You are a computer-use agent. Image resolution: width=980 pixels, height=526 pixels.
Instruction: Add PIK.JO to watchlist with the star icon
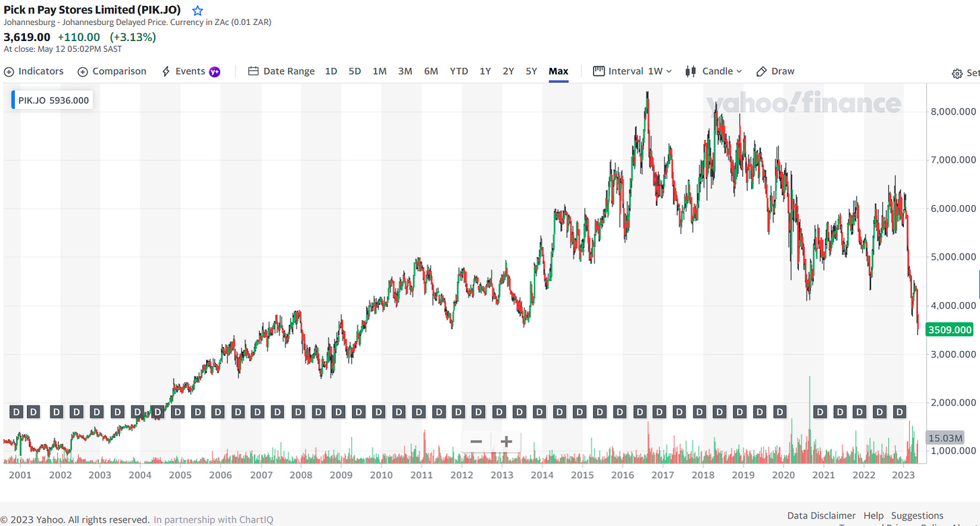click(197, 11)
